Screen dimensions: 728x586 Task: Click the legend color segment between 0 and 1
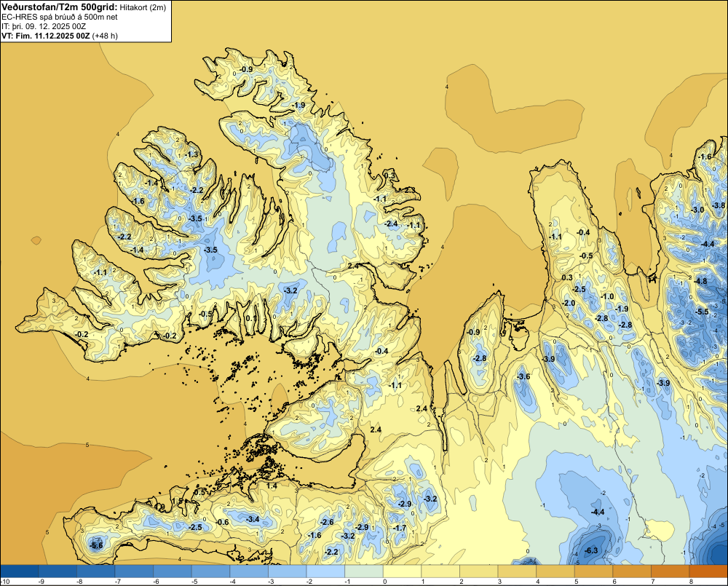point(402,571)
